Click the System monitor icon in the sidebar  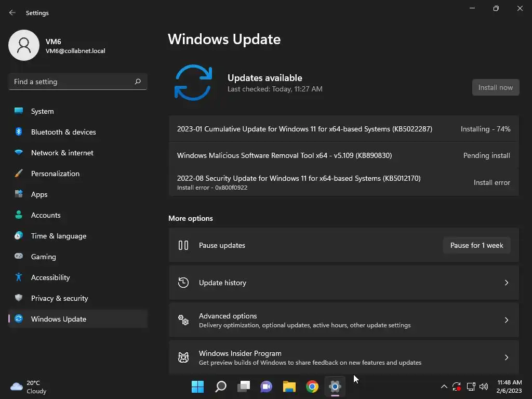coord(19,111)
